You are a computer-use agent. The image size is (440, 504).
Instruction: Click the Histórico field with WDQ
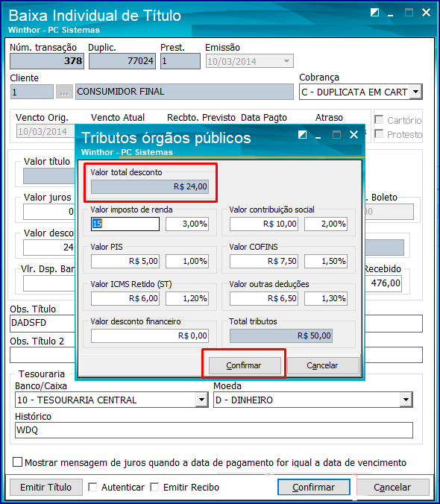(x=214, y=430)
